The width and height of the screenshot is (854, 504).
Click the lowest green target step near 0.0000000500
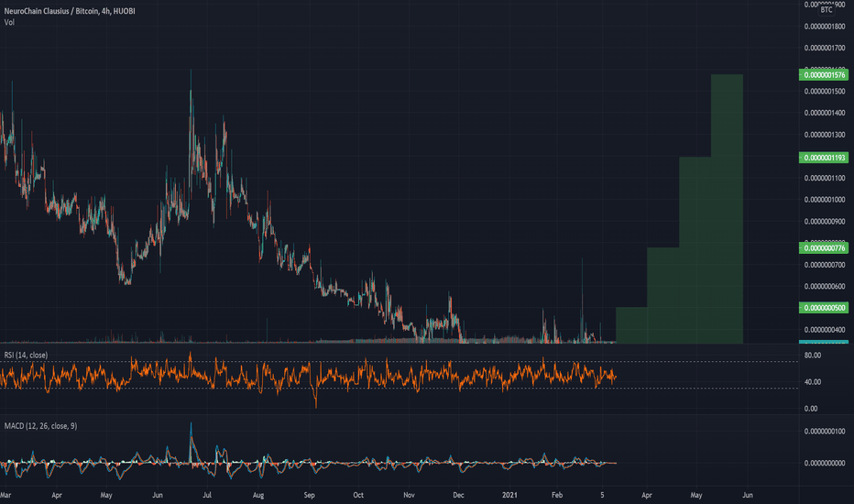coord(631,325)
